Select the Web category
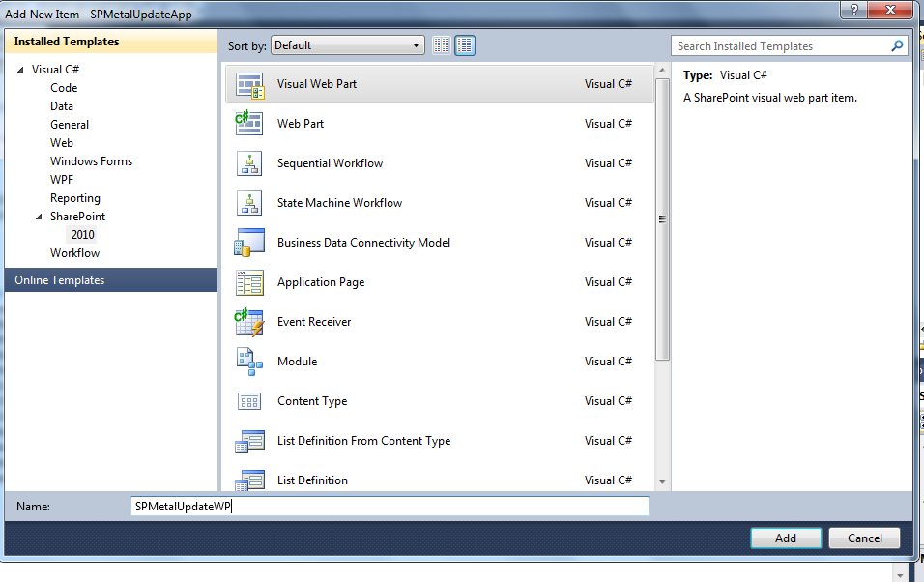924x582 pixels. click(x=62, y=143)
